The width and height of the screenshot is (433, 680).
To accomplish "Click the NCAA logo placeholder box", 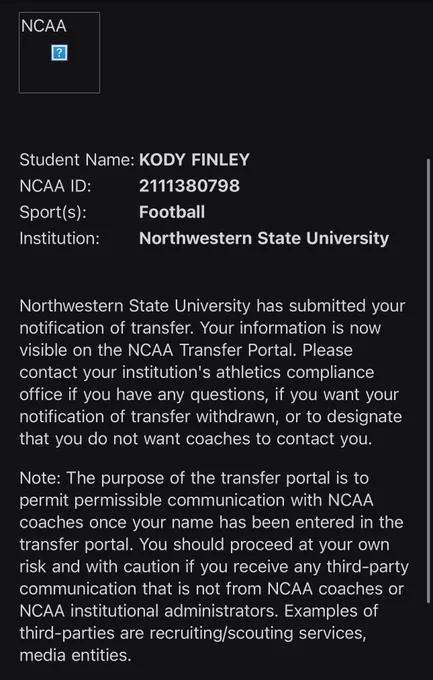I will point(59,52).
